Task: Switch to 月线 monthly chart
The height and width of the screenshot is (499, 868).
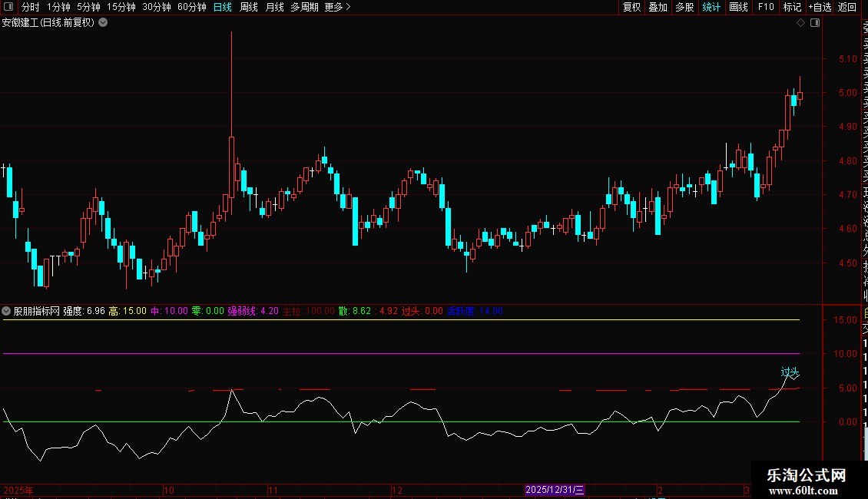Action: coord(274,7)
